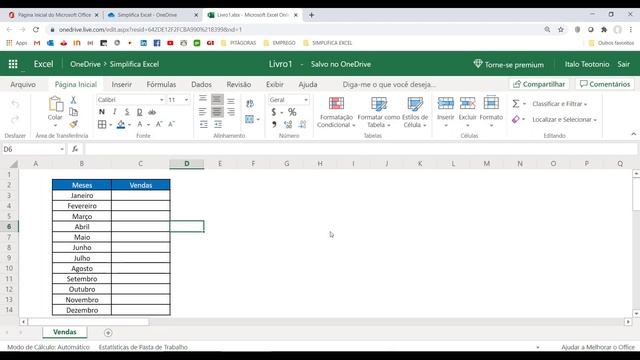This screenshot has height=360, width=640.
Task: Open the Excel app launcher grid
Action: point(13,64)
